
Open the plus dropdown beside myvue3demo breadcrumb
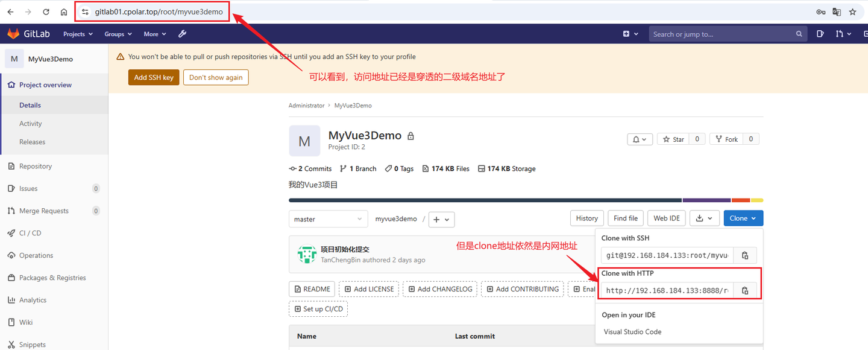click(441, 219)
